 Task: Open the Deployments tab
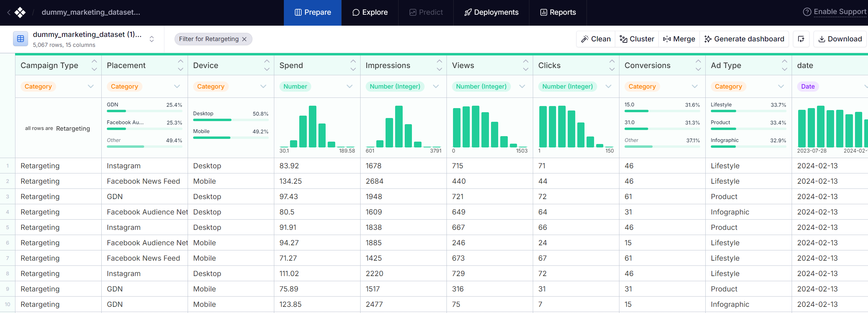coord(491,13)
